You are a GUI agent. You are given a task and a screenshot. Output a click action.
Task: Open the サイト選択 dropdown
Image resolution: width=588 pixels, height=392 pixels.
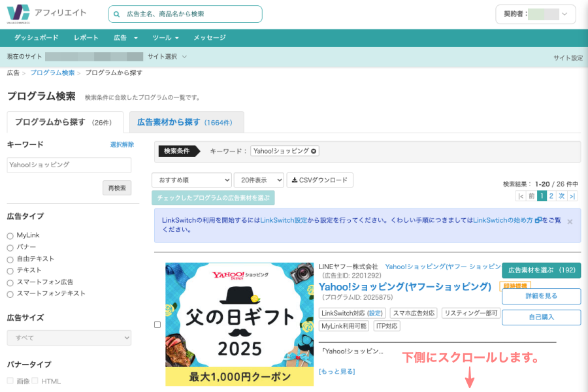167,57
